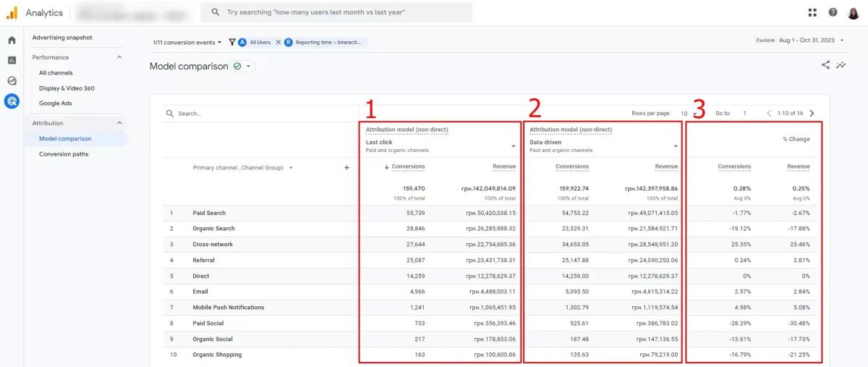868x367 pixels.
Task: Click the magnifier icon in table search
Action: [x=170, y=114]
